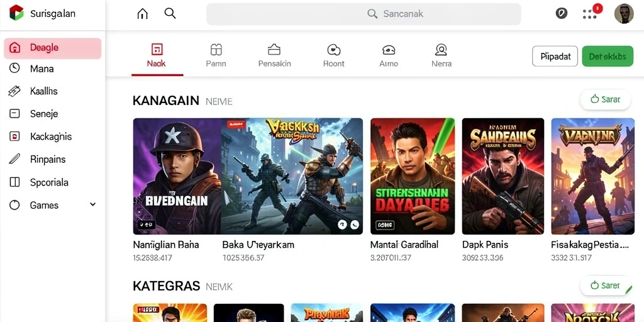Switch to the Naok tab
The image size is (644, 322).
(x=157, y=55)
